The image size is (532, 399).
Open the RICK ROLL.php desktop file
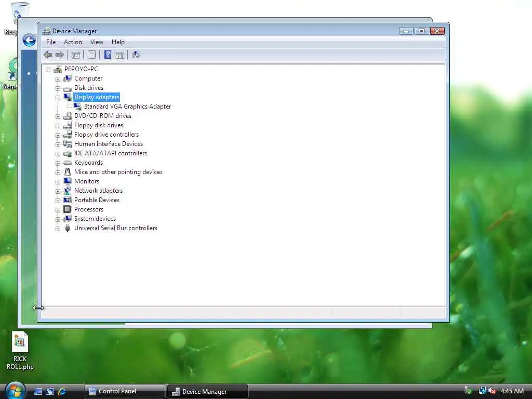tap(20, 351)
